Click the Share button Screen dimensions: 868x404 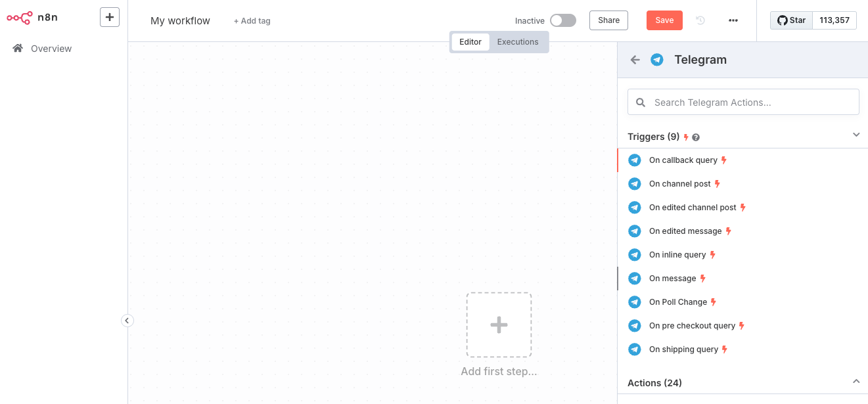[x=608, y=20]
